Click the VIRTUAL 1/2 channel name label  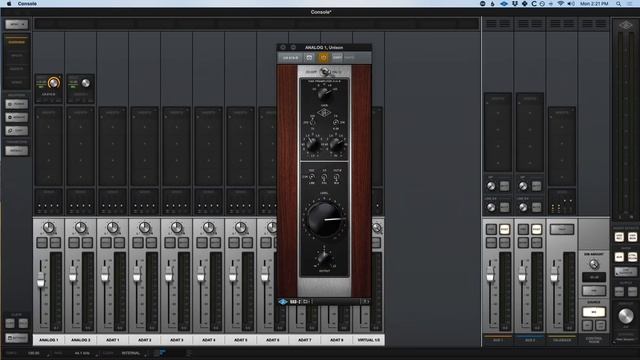click(368, 340)
